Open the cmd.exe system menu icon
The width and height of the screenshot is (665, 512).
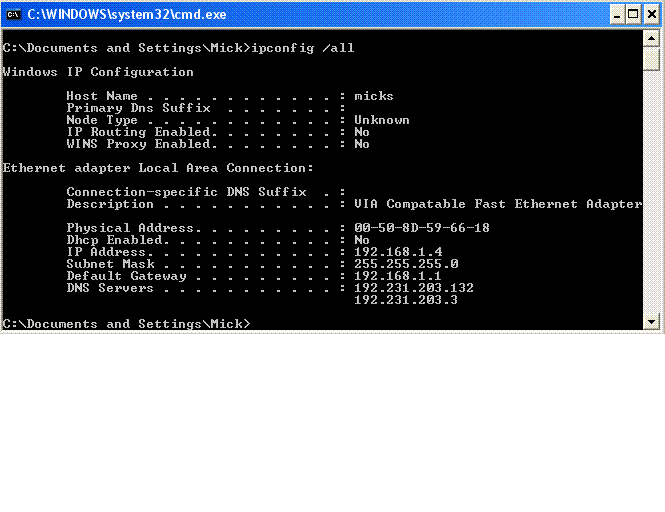(14, 15)
